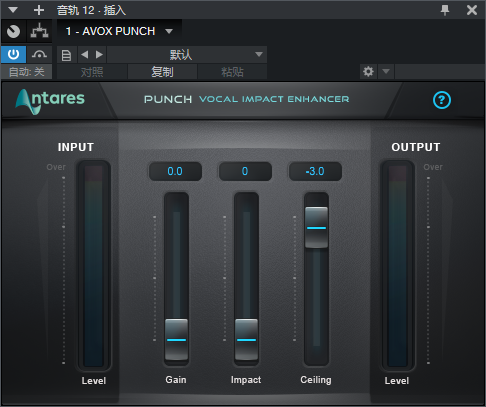Image resolution: width=486 pixels, height=407 pixels.
Task: Click the empty parameter field right of gear
Action: pyautogui.click(x=439, y=72)
